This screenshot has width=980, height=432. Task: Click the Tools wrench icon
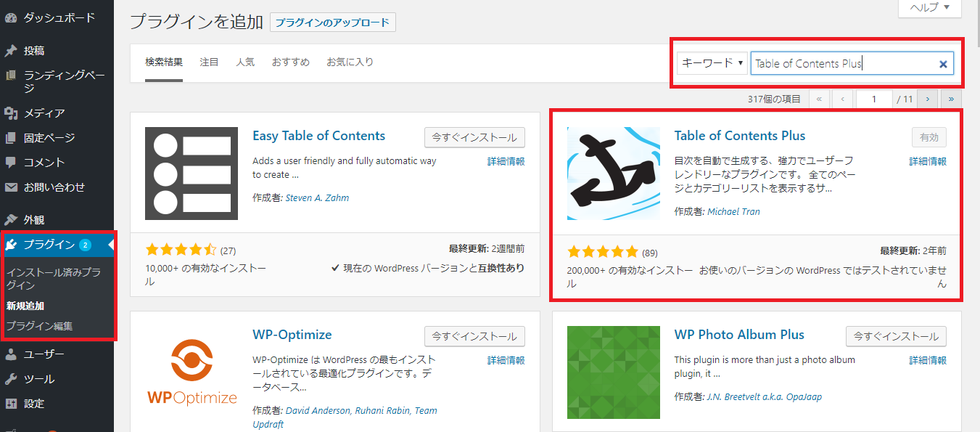(11, 380)
